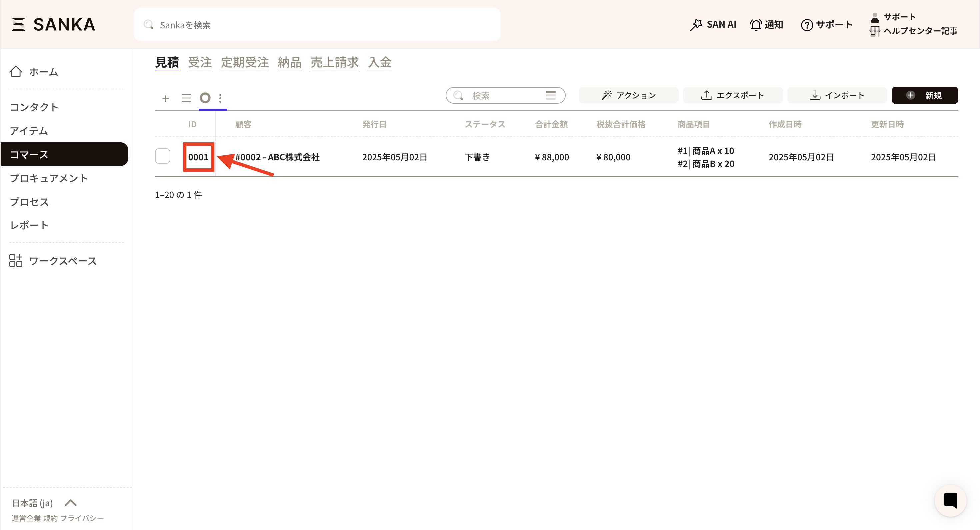Switch to the 受注 tab
The image size is (980, 530).
(x=200, y=62)
